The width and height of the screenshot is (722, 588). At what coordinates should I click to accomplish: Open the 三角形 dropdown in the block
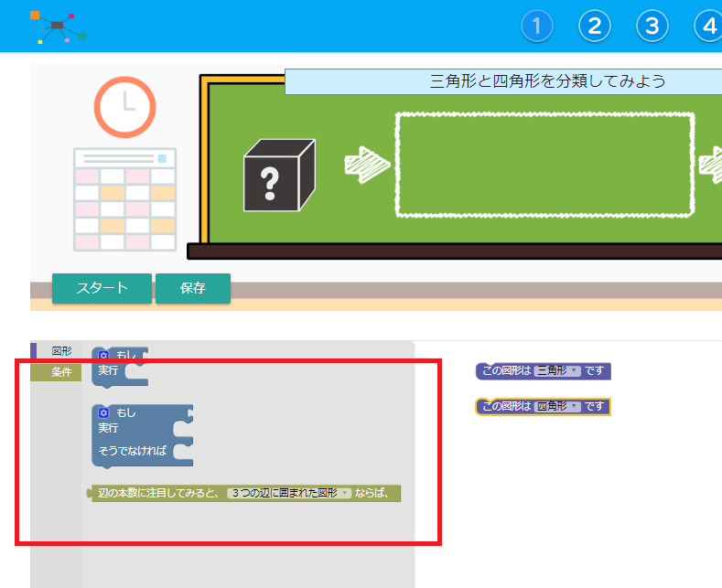pyautogui.click(x=557, y=371)
